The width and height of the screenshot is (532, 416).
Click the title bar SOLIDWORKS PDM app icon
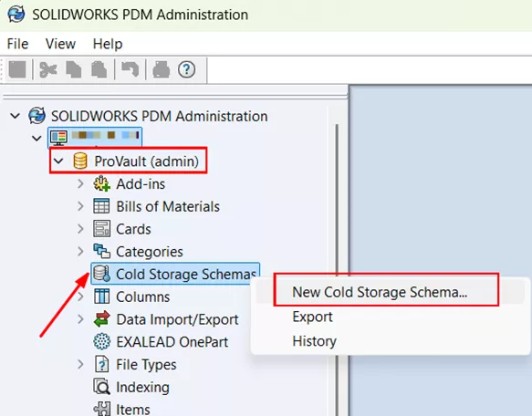click(x=16, y=15)
